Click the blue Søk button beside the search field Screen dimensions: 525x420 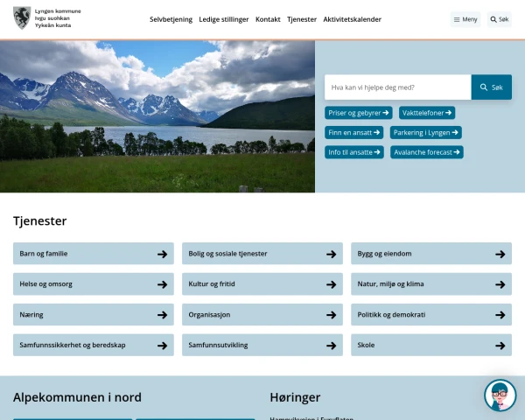pyautogui.click(x=491, y=87)
